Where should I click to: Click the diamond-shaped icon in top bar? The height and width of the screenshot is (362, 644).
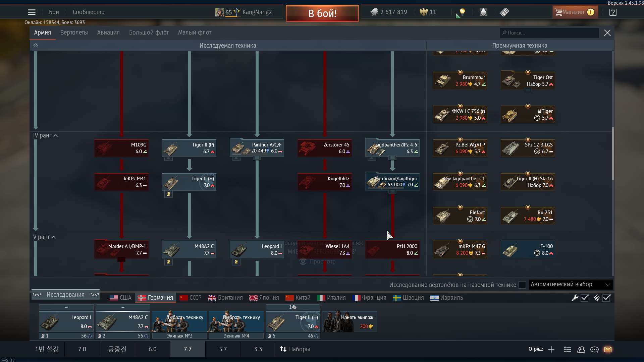(x=483, y=12)
